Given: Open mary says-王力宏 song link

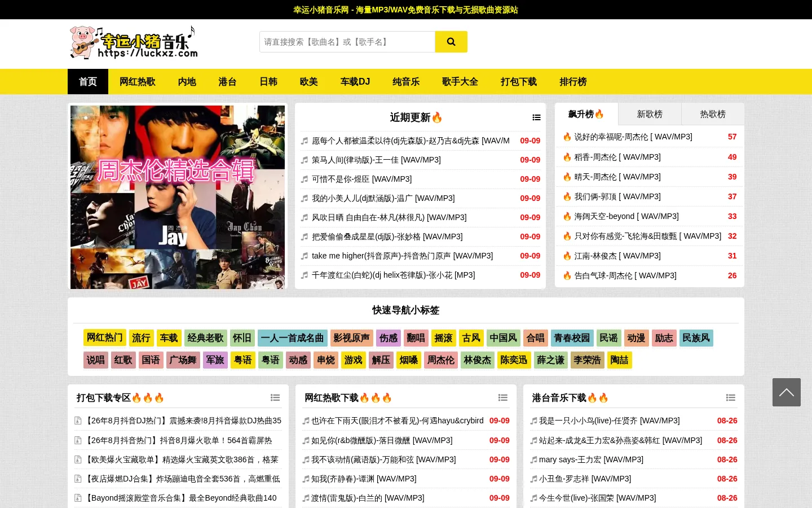Looking at the screenshot, I should 591,459.
